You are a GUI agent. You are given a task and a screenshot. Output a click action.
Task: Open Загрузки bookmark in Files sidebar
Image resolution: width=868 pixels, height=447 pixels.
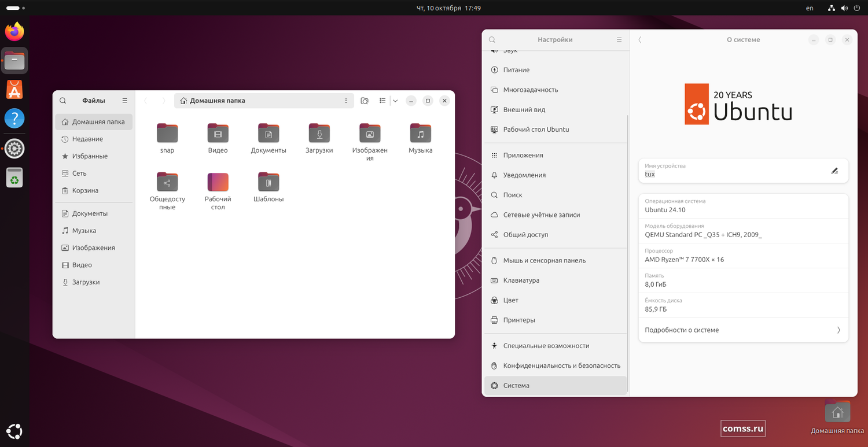[x=94, y=282]
